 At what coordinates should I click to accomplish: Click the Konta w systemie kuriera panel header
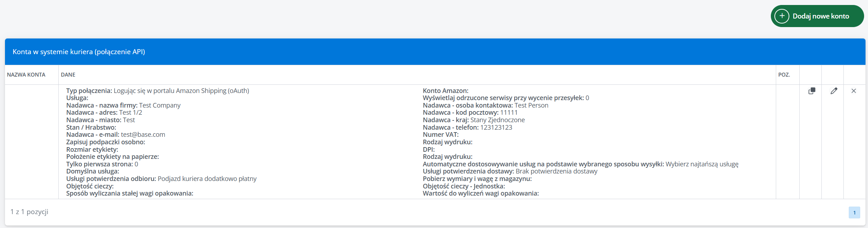[x=79, y=52]
